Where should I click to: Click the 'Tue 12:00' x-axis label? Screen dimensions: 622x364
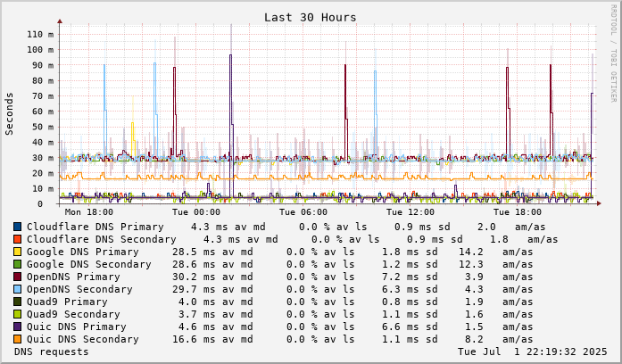(411, 212)
